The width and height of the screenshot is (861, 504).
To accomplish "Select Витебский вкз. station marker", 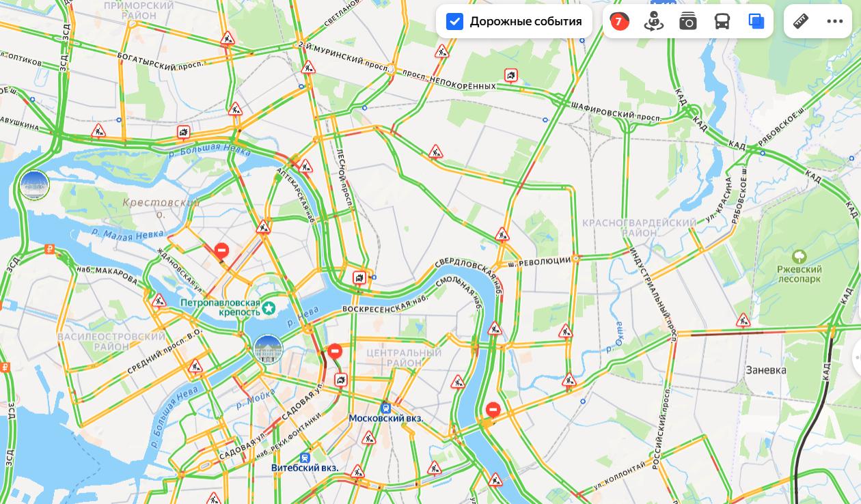I will tap(305, 457).
